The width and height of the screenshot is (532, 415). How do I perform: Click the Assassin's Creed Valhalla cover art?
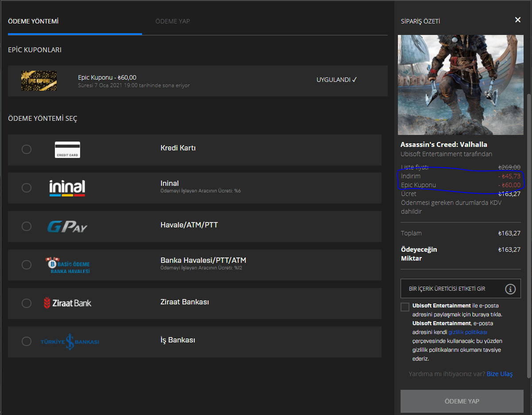[461, 85]
